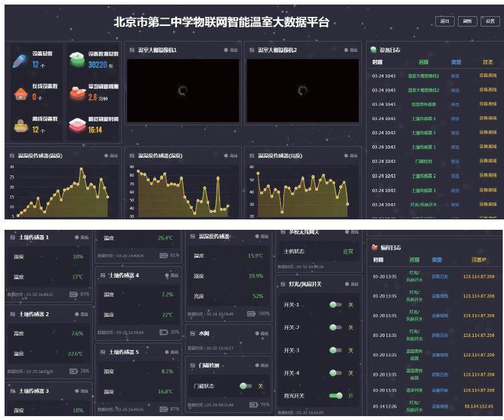Screen dimensions: 504x420
Task: Click the 土壤传感器 4 header icon
Action: tap(102, 275)
